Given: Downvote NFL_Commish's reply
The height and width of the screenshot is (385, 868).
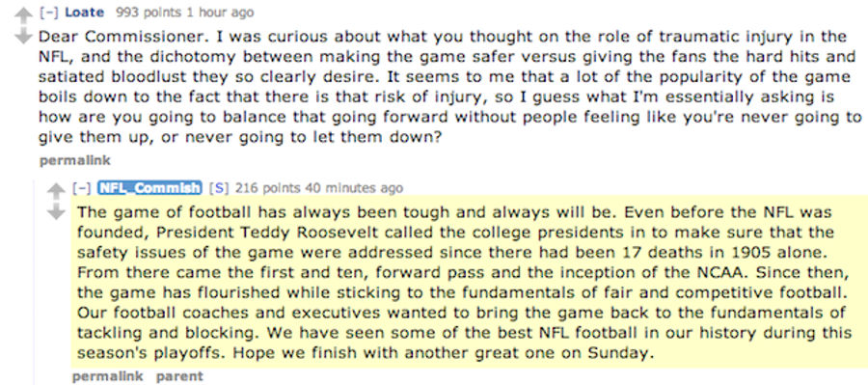Looking at the screenshot, I should coord(56,212).
